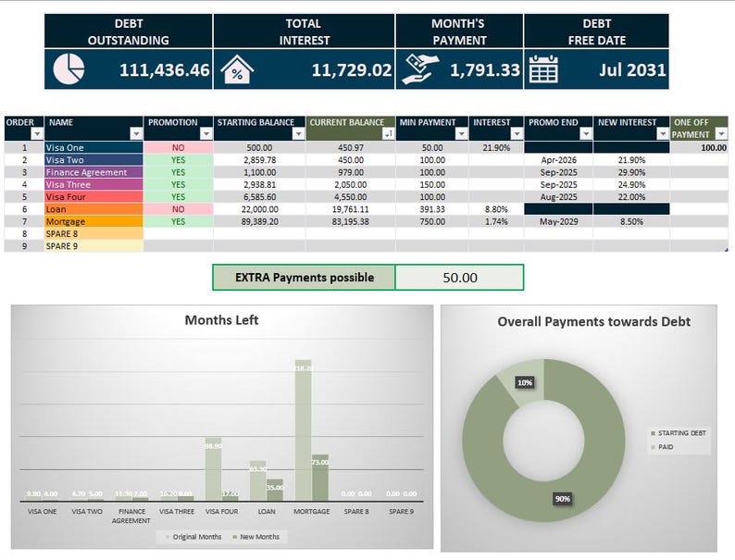Select new interest 24.90%
Image resolution: width=735 pixels, height=560 pixels.
[x=631, y=184]
